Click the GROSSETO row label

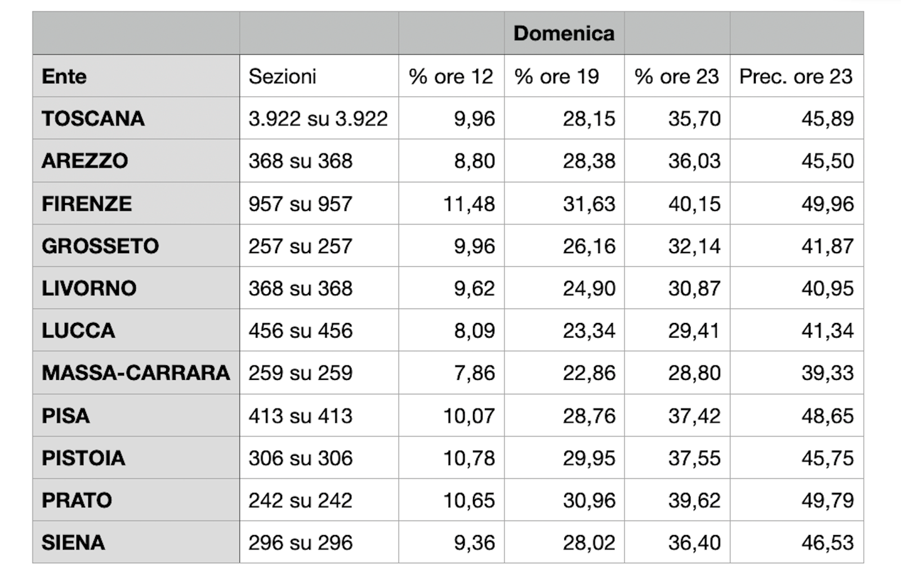point(100,246)
